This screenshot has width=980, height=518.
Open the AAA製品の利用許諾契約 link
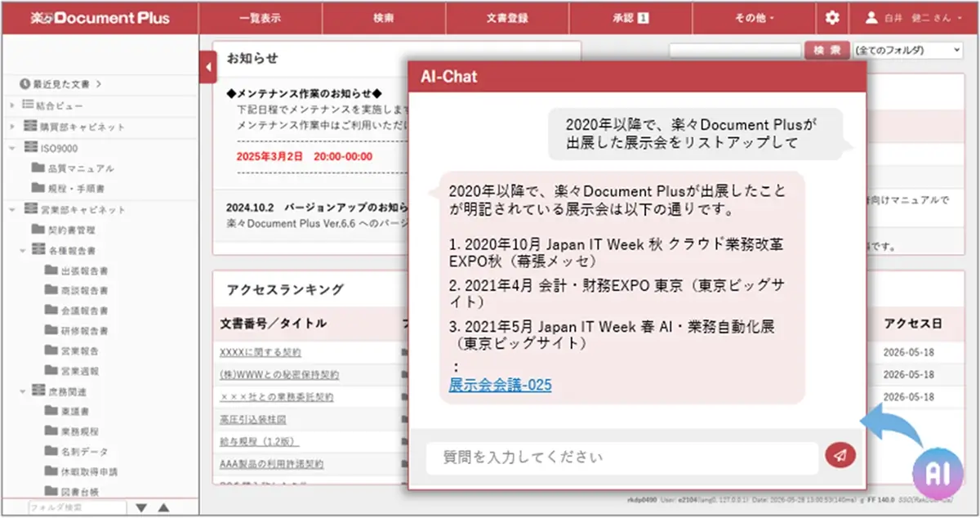[271, 464]
